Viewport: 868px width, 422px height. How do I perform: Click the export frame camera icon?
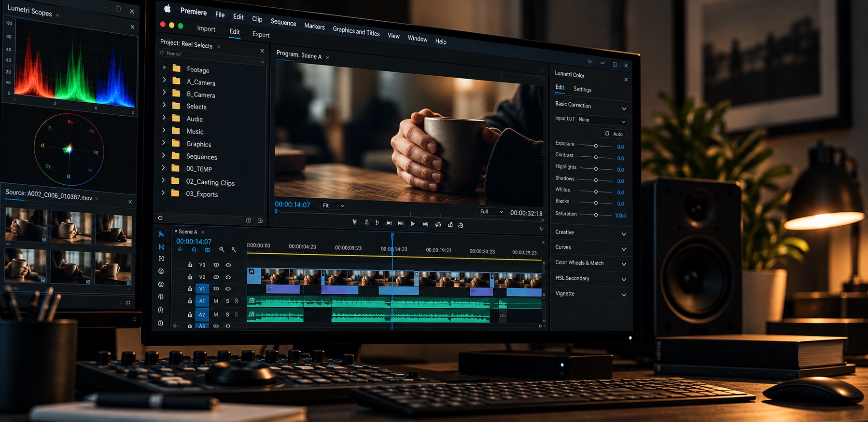[450, 225]
